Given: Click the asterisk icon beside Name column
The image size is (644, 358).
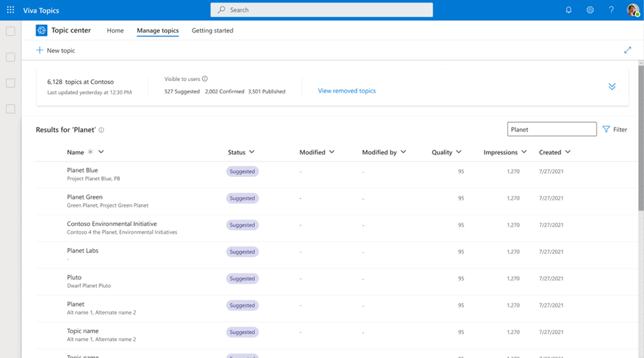Looking at the screenshot, I should (90, 152).
